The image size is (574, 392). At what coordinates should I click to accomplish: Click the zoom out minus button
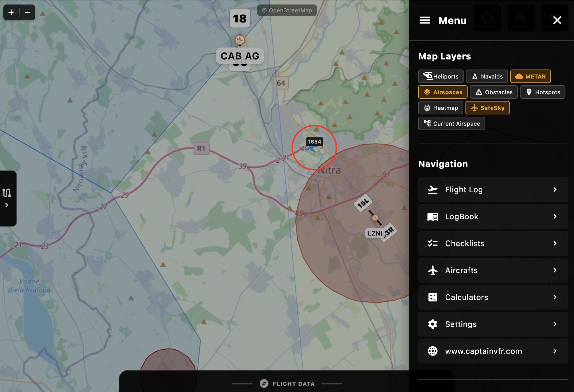(x=27, y=12)
